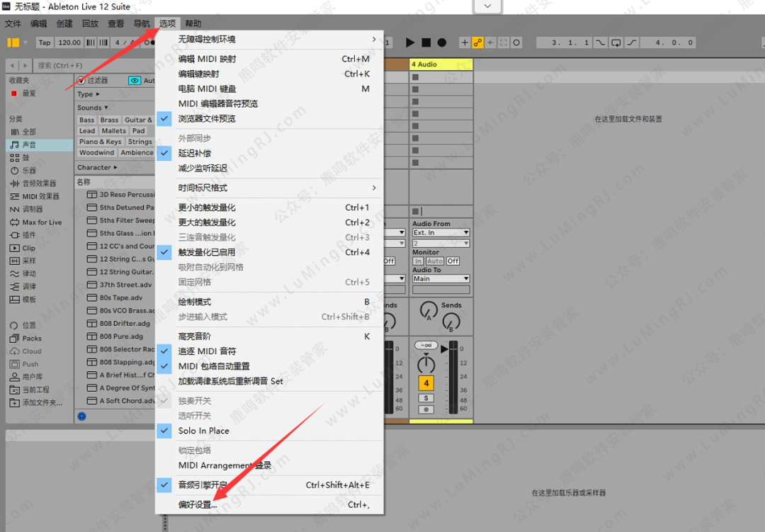
Task: Click the Session Record circle icon
Action: point(516,43)
